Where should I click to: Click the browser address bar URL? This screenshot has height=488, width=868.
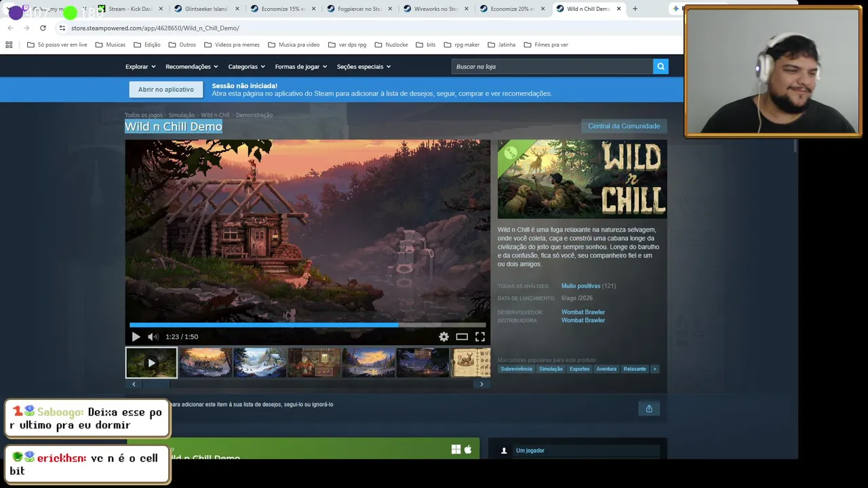[155, 28]
